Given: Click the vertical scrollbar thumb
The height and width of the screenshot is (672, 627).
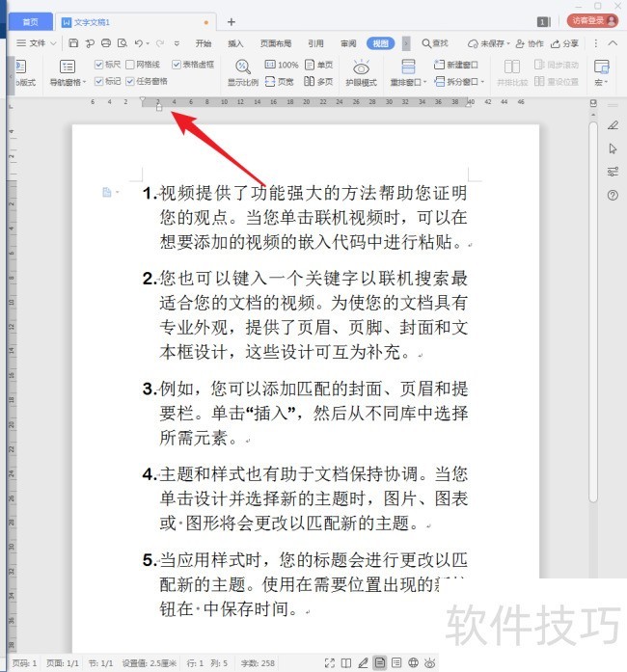Looking at the screenshot, I should [x=593, y=312].
